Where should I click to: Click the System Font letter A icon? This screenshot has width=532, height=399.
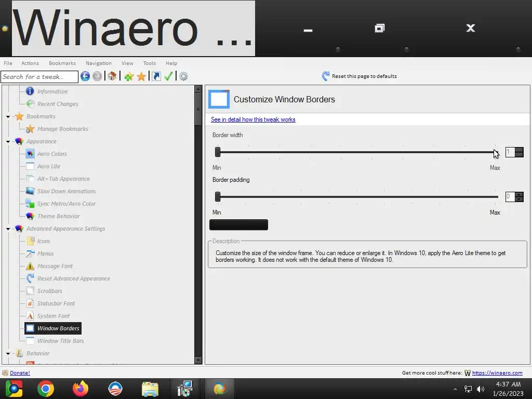(x=30, y=316)
